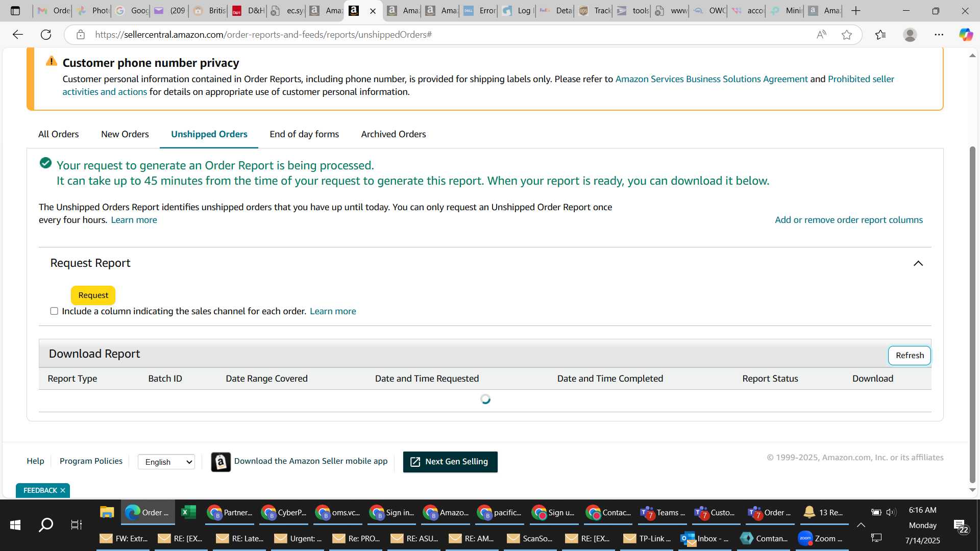Open Windows search magnifier in taskbar
Viewport: 980px width, 551px height.
(x=46, y=524)
